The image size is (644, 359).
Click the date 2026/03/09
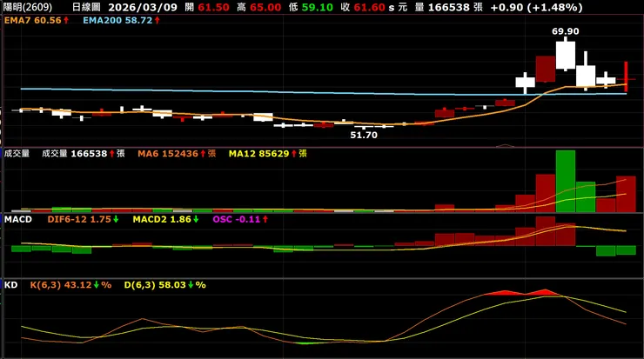(x=143, y=7)
